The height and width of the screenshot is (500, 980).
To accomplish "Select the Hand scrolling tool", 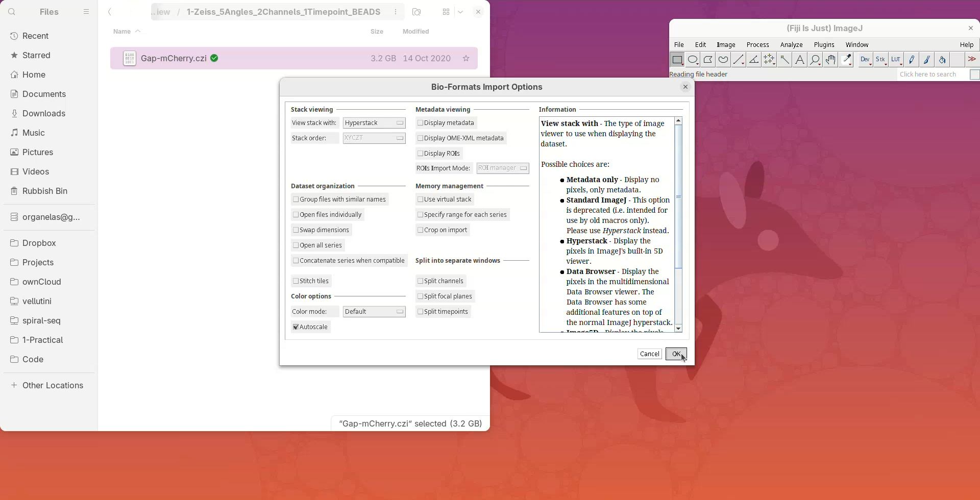I will (x=830, y=60).
